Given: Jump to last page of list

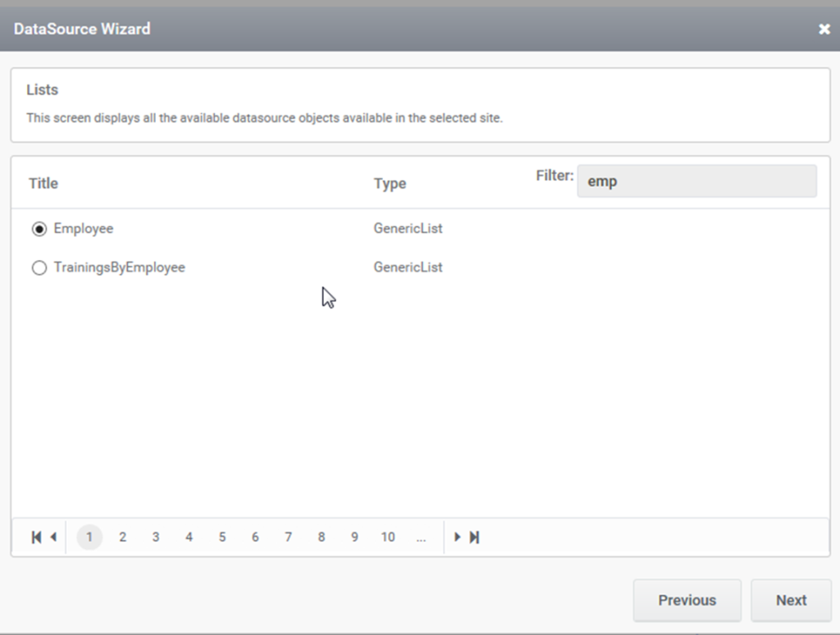Looking at the screenshot, I should coord(474,537).
